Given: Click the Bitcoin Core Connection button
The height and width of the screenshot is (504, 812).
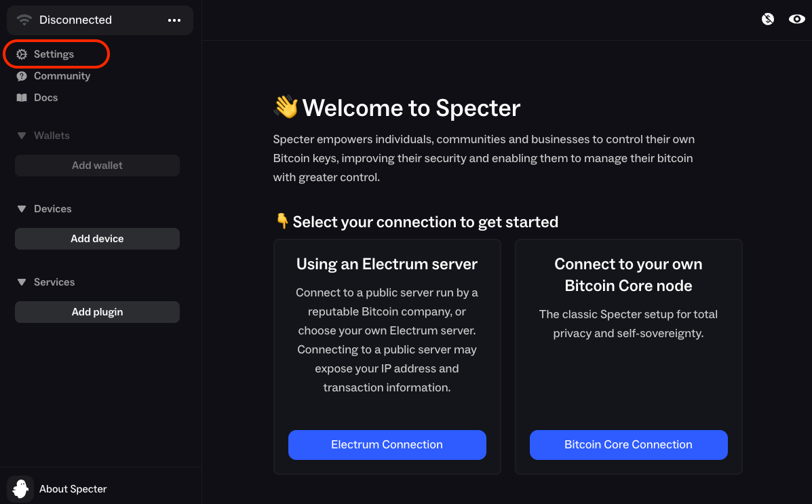Looking at the screenshot, I should tap(627, 444).
